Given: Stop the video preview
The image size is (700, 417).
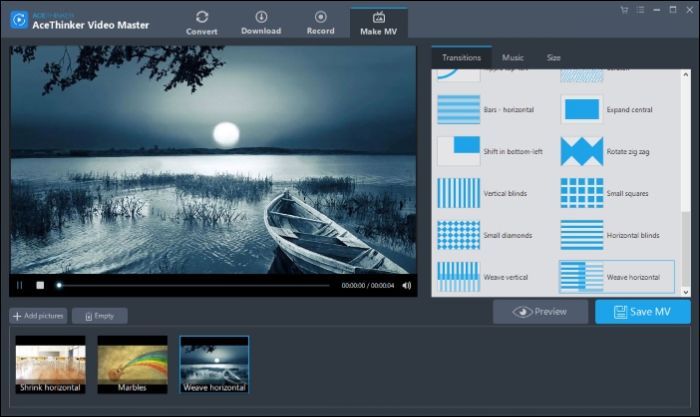Looking at the screenshot, I should point(40,285).
